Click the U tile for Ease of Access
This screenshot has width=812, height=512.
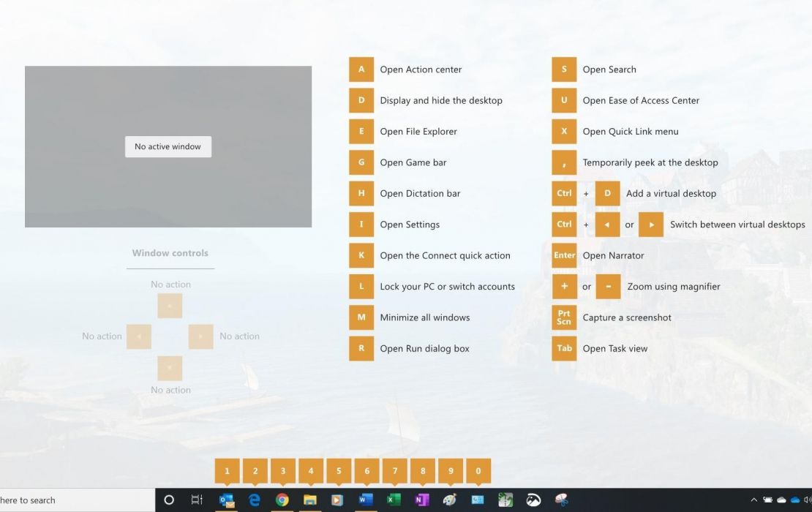click(x=564, y=100)
